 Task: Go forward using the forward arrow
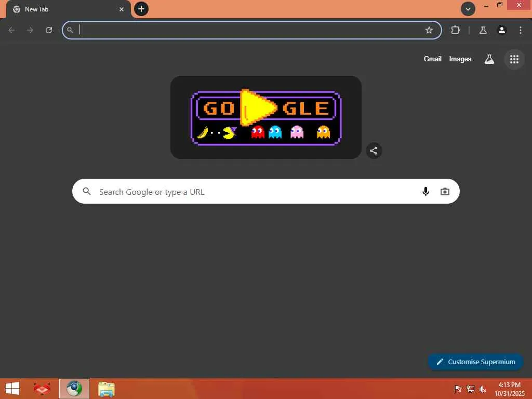pos(30,30)
